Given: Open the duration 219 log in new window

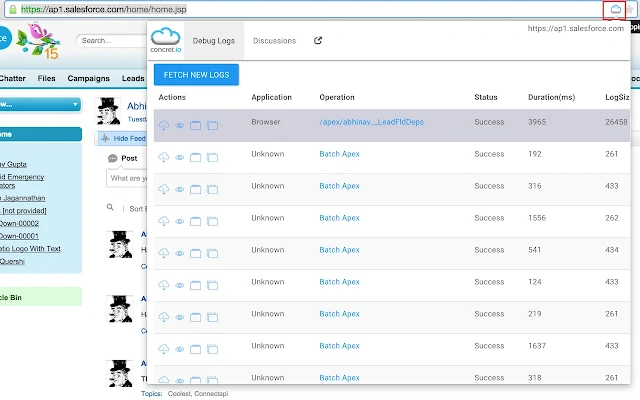Looking at the screenshot, I should coord(212,317).
